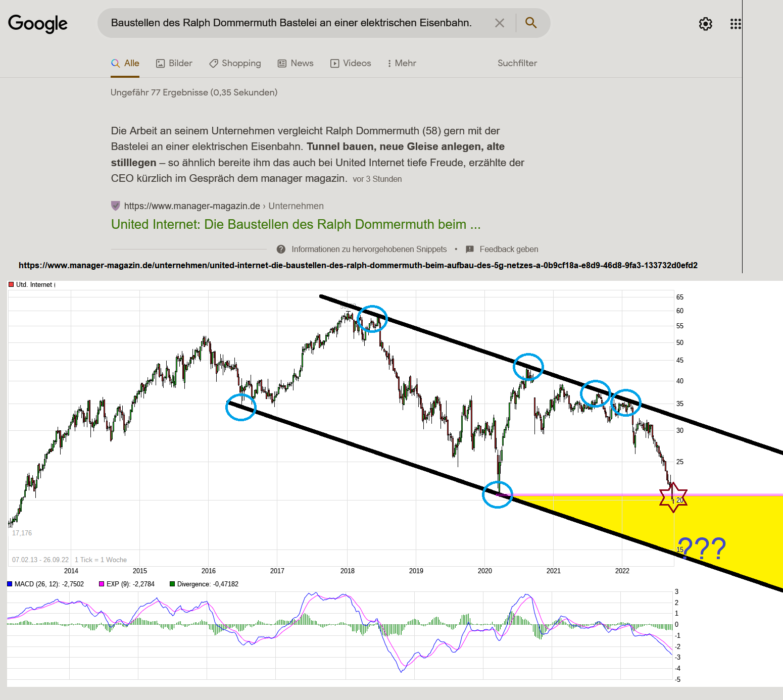
Task: Click the magenta EXP legend swatch
Action: pos(102,584)
